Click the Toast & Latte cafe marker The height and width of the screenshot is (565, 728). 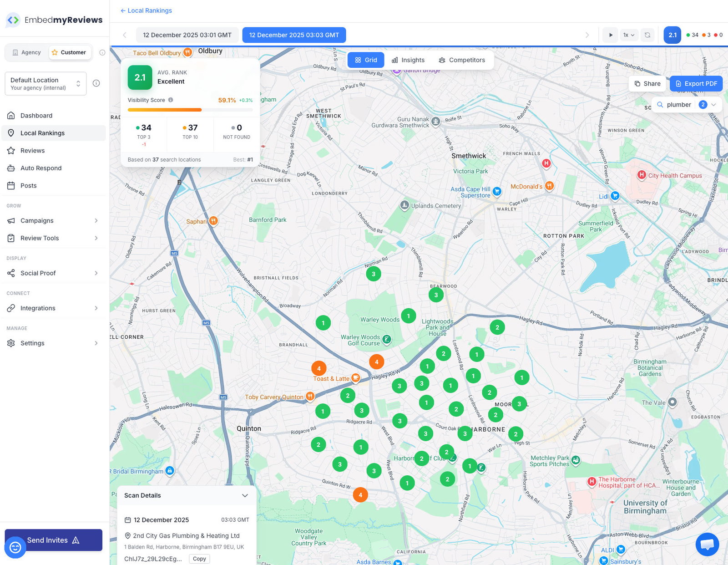[356, 378]
